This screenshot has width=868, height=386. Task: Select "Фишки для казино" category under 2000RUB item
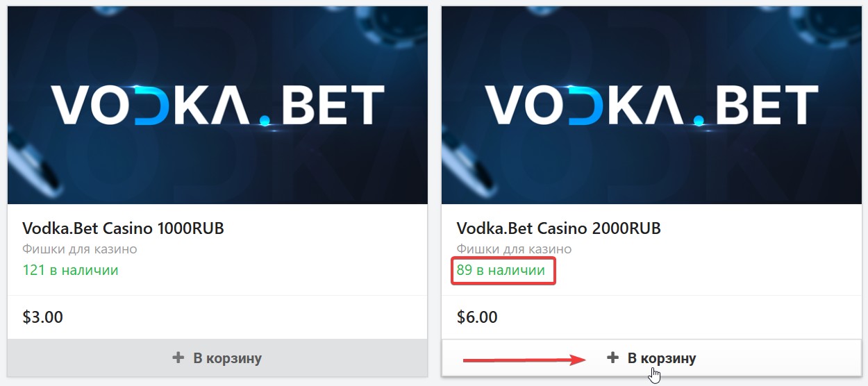tap(514, 249)
